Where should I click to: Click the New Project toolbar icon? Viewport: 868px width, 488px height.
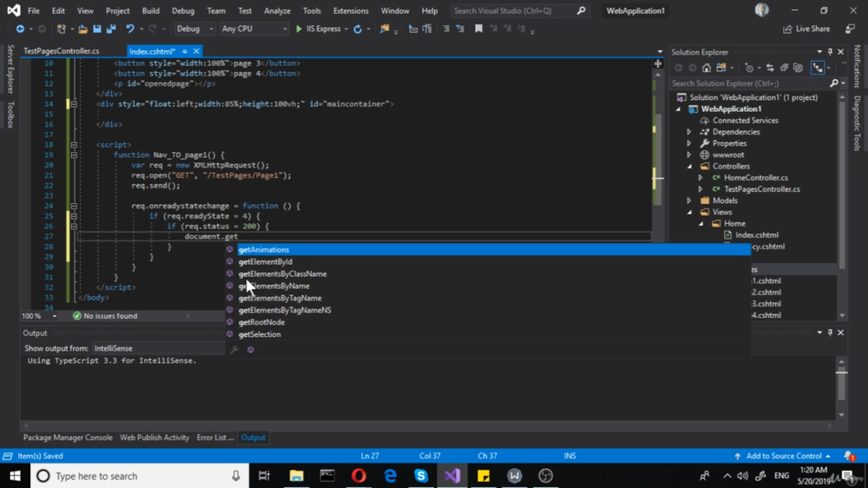tap(62, 29)
